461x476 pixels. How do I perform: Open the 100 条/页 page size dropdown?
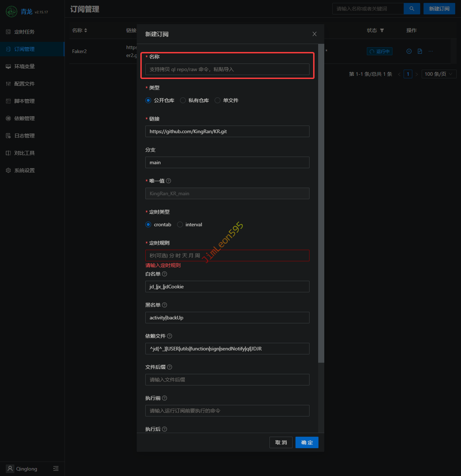(x=439, y=74)
